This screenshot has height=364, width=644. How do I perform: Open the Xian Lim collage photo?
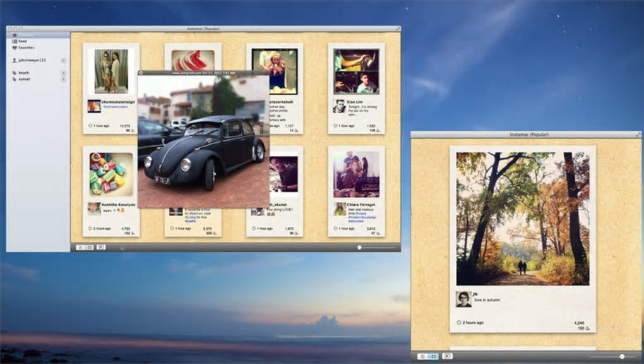pyautogui.click(x=356, y=71)
